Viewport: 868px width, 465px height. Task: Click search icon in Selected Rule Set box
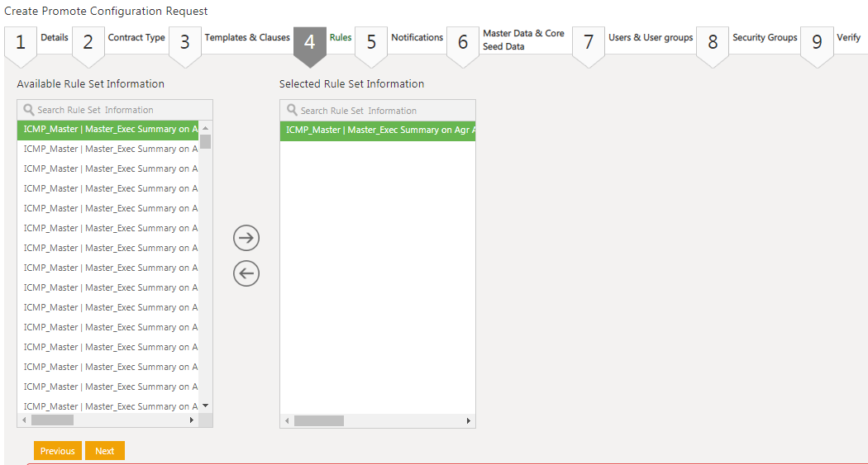tap(292, 111)
